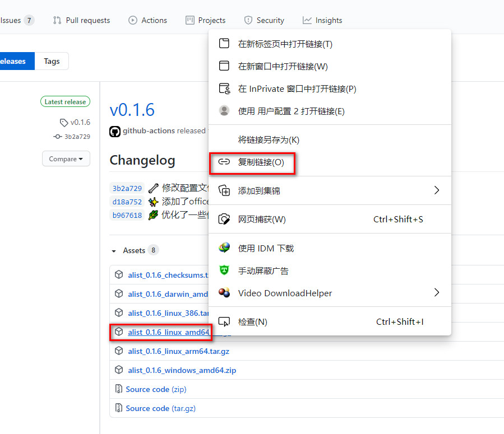The width and height of the screenshot is (504, 434).
Task: Open the Actions tab
Action: [147, 20]
